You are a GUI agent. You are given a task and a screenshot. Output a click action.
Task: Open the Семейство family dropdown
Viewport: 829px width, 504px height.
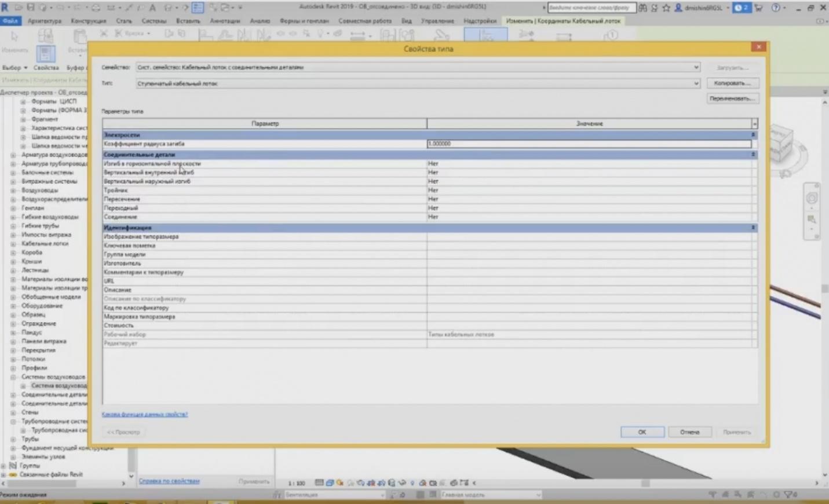pos(418,67)
